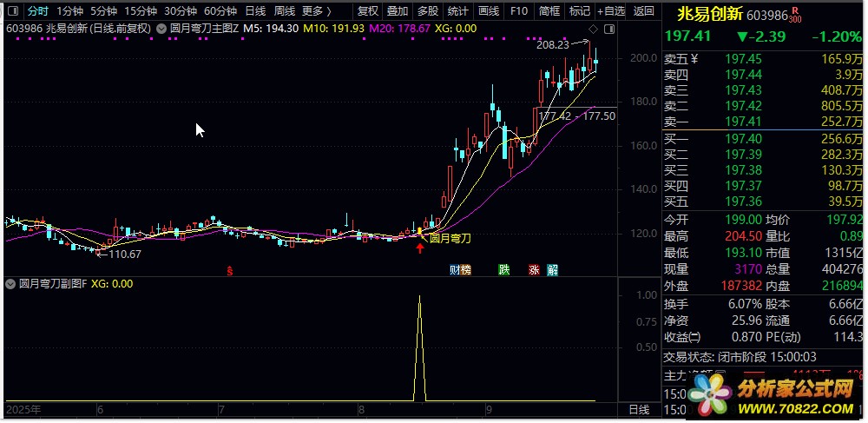Screen dimensions: 868x423
Task: Click the 208.23 high price label
Action: coord(552,45)
